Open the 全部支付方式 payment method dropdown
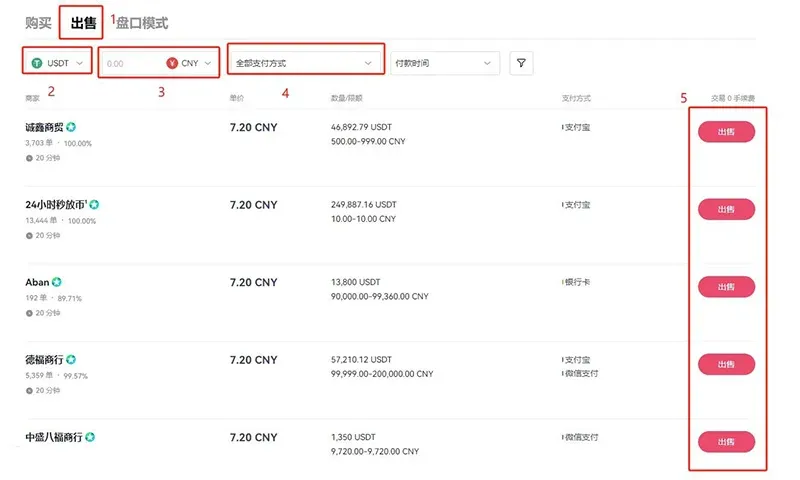The width and height of the screenshot is (800, 480). 305,63
